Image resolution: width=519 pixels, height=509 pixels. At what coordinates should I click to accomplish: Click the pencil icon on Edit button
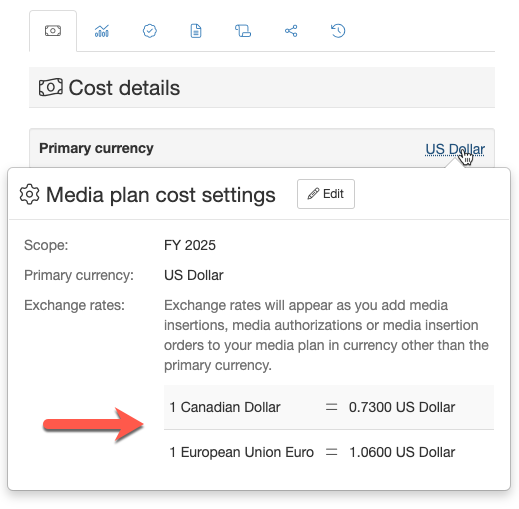point(313,194)
